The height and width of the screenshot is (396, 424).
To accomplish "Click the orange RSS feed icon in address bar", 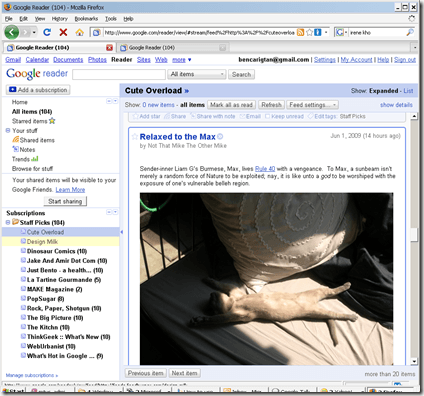I will [x=301, y=32].
